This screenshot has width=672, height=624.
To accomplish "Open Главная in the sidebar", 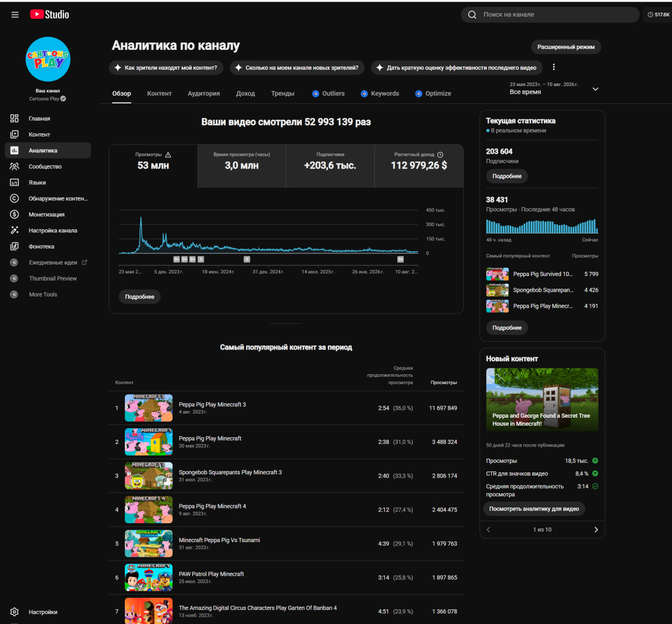I will pyautogui.click(x=48, y=119).
